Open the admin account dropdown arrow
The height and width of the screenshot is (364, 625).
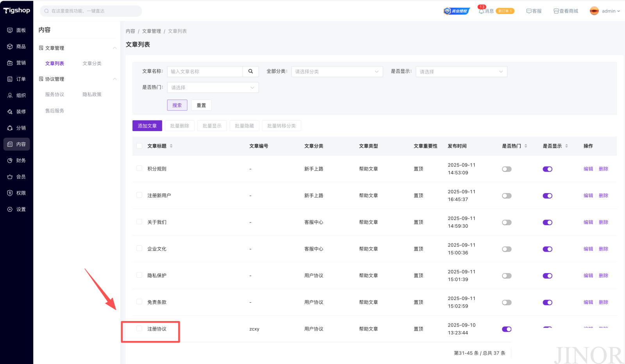(x=619, y=11)
